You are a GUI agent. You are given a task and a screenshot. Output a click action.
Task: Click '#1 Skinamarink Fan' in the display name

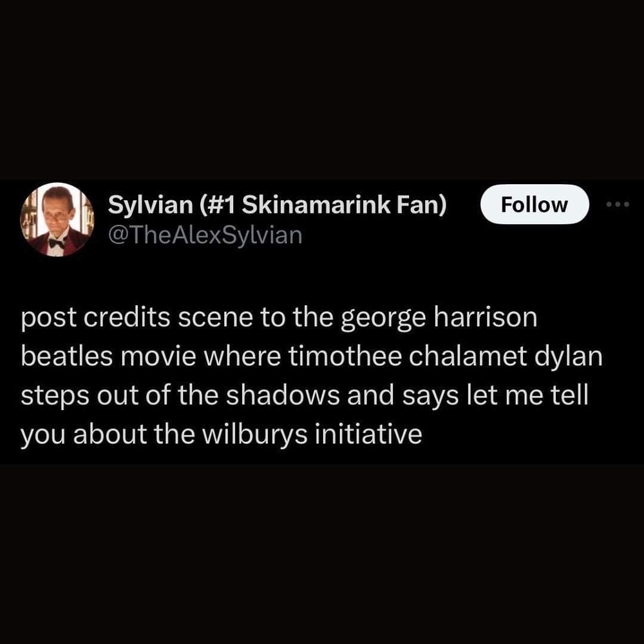point(324,205)
